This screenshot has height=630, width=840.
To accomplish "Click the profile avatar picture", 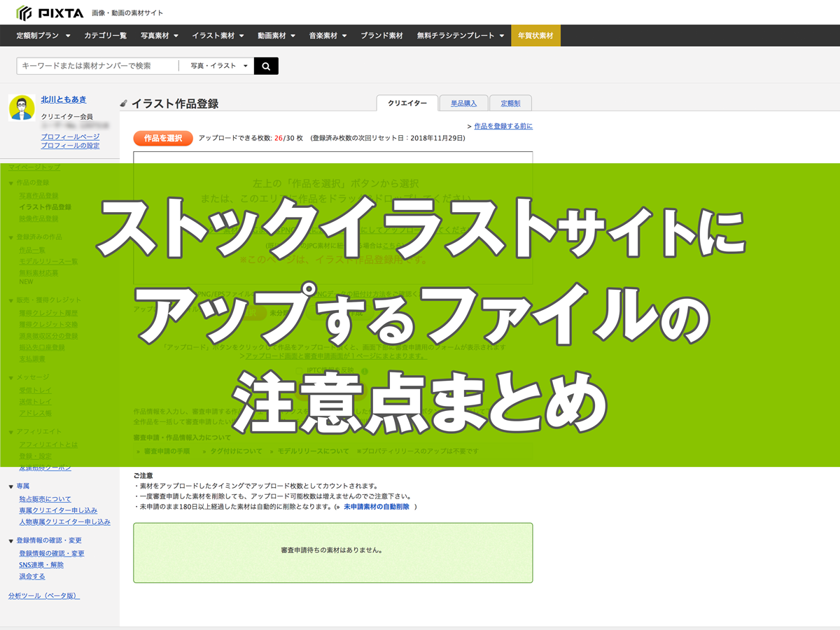I will coord(22,108).
